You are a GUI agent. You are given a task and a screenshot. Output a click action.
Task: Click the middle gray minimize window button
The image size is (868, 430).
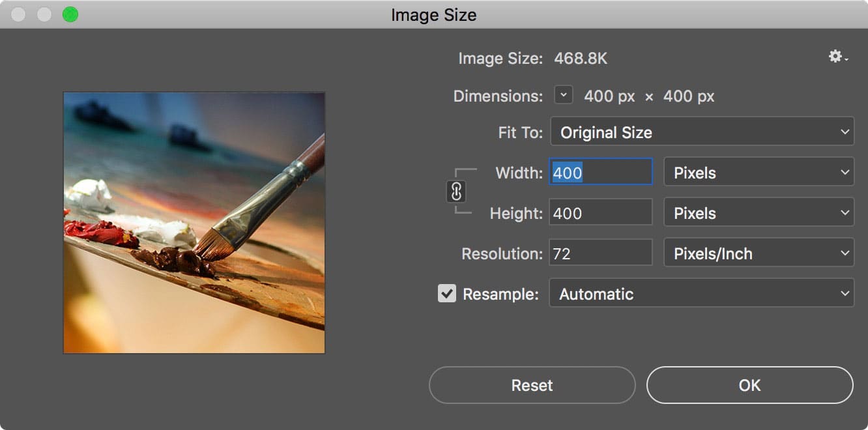pyautogui.click(x=44, y=14)
